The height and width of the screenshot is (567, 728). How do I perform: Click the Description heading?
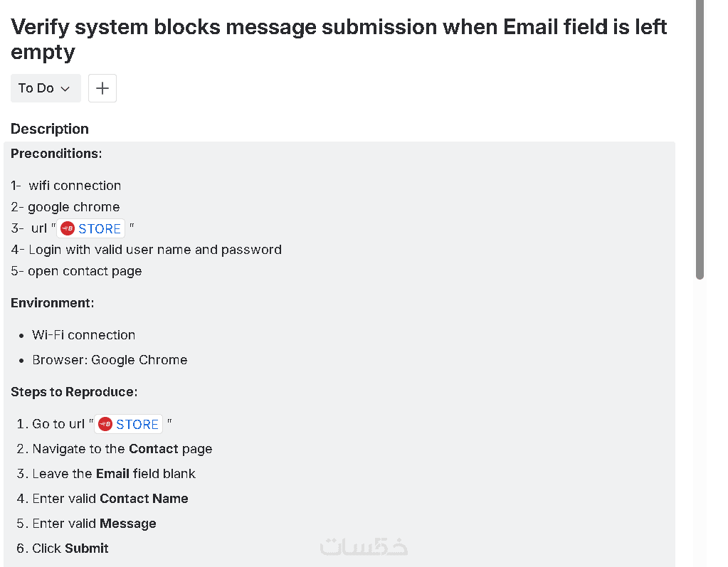click(x=50, y=129)
